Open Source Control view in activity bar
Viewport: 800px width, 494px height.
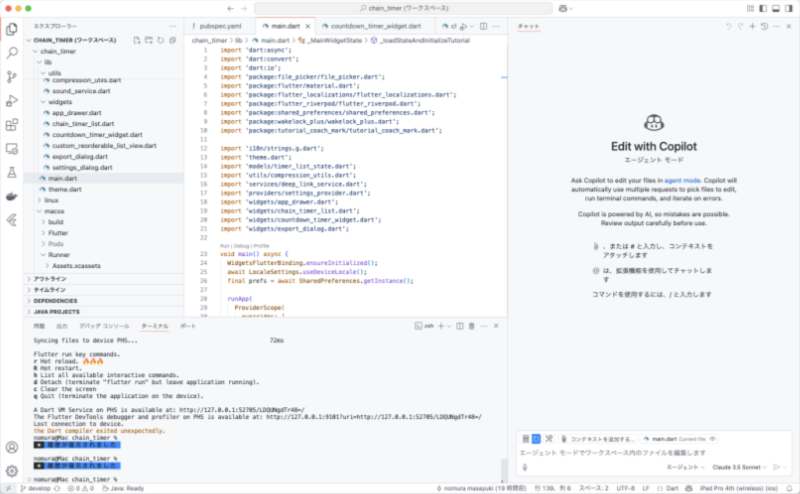point(12,77)
